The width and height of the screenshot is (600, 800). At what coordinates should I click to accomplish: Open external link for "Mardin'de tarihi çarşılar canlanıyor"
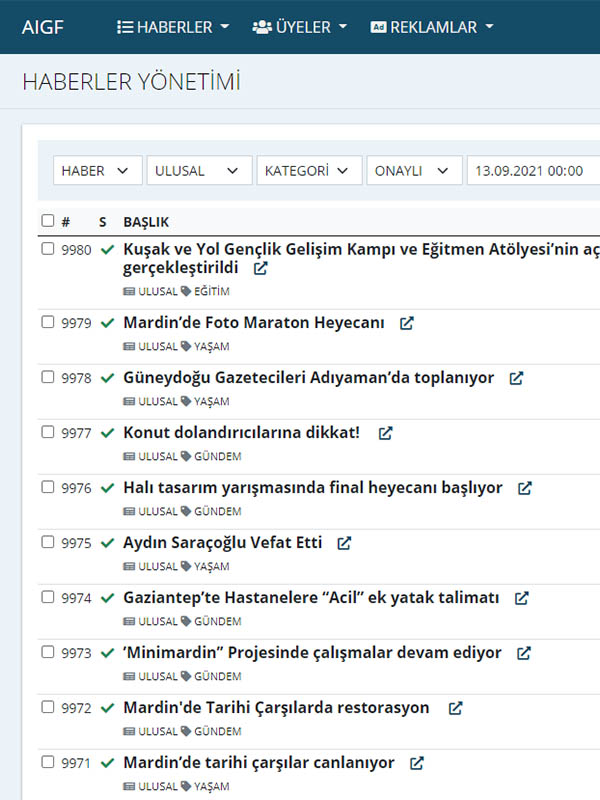pyautogui.click(x=414, y=761)
